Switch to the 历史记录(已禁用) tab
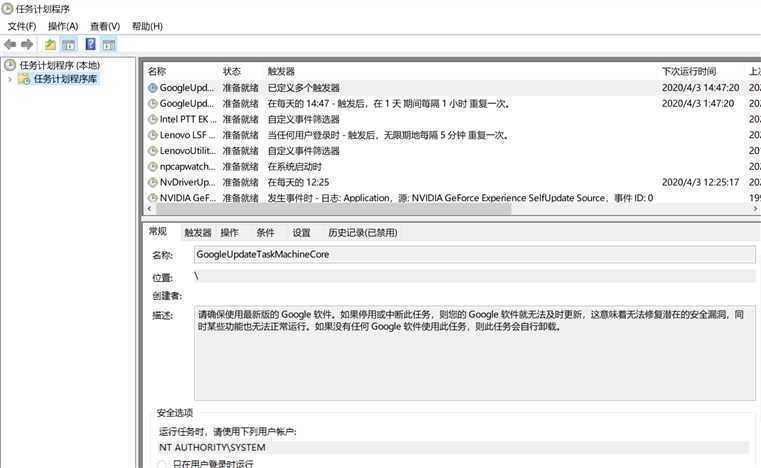 (363, 233)
